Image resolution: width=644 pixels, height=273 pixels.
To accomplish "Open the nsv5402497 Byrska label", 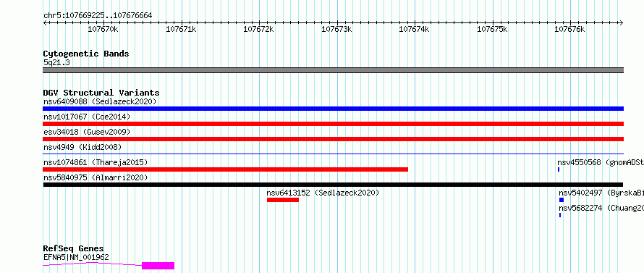I will pyautogui.click(x=601, y=193).
